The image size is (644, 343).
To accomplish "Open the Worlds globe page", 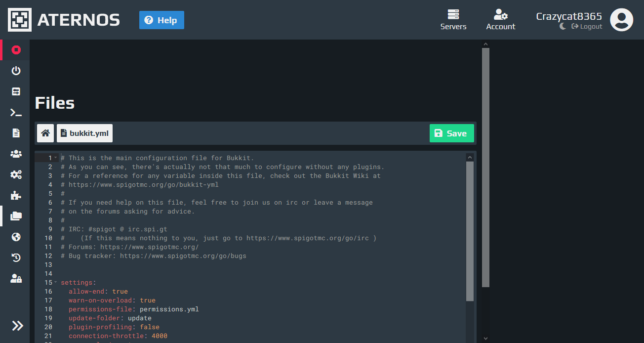I will [x=16, y=237].
